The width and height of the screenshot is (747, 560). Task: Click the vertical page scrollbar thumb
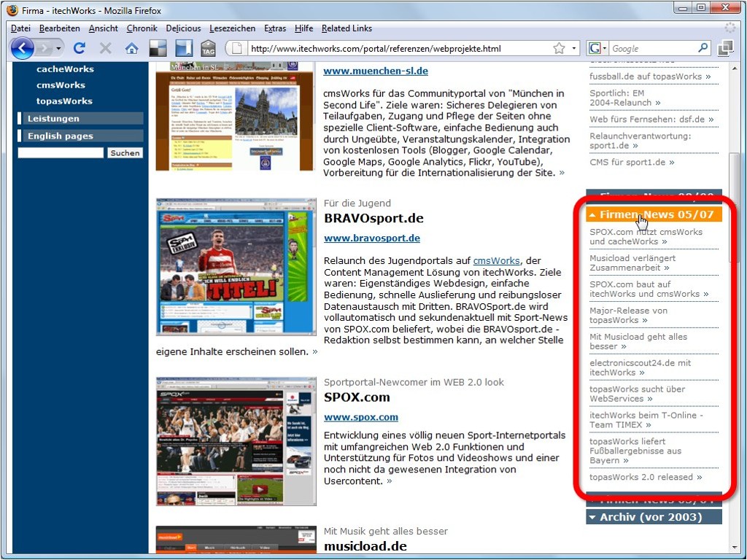(734, 207)
